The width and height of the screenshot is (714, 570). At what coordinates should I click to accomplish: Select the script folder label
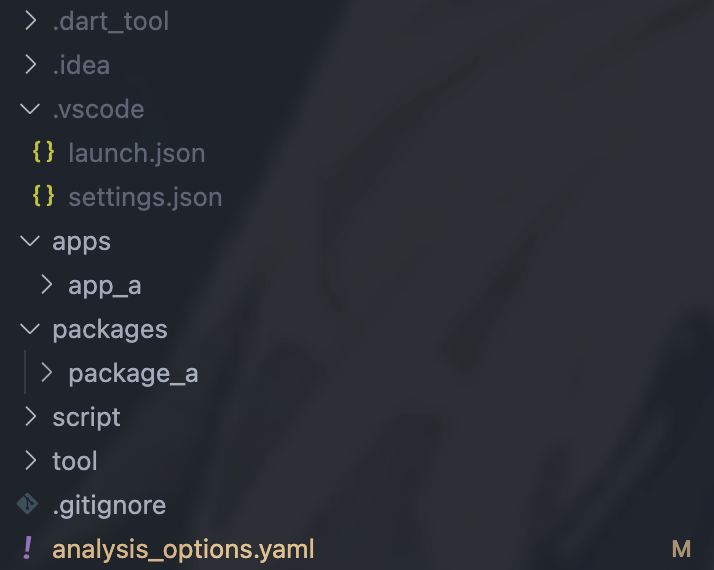tap(86, 417)
